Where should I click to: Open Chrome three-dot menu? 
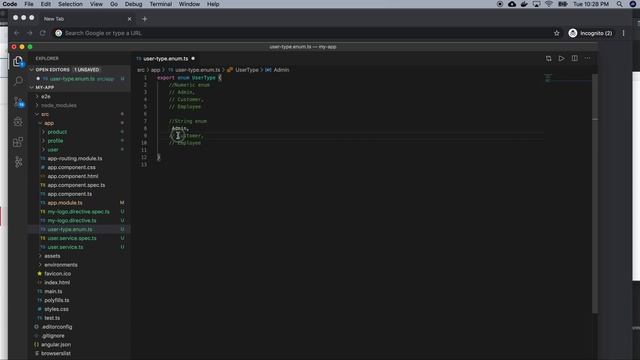tap(623, 33)
